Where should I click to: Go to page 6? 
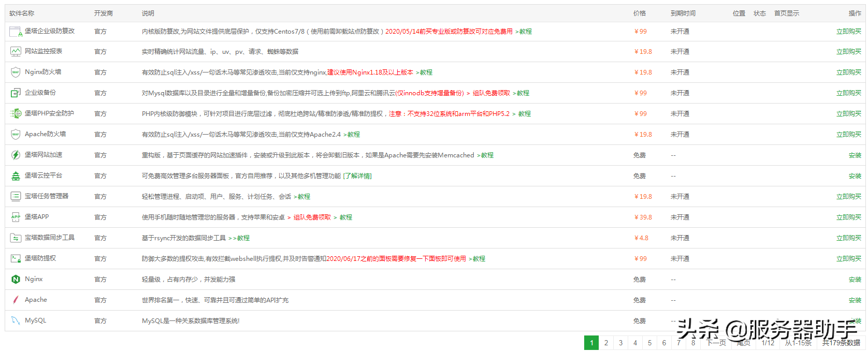[x=664, y=343]
